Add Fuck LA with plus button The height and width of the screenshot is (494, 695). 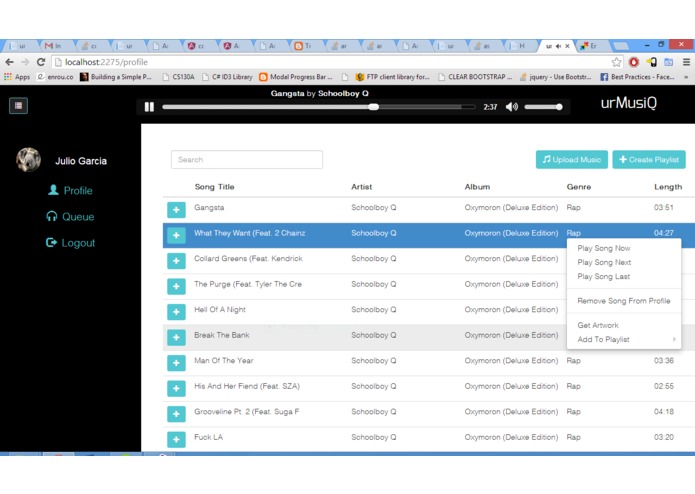tap(176, 440)
